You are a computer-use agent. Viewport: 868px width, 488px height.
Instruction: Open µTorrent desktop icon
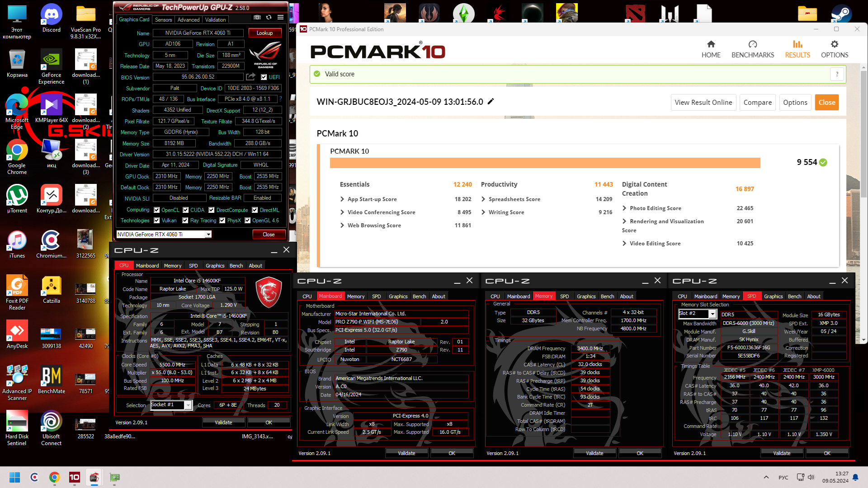pyautogui.click(x=17, y=199)
